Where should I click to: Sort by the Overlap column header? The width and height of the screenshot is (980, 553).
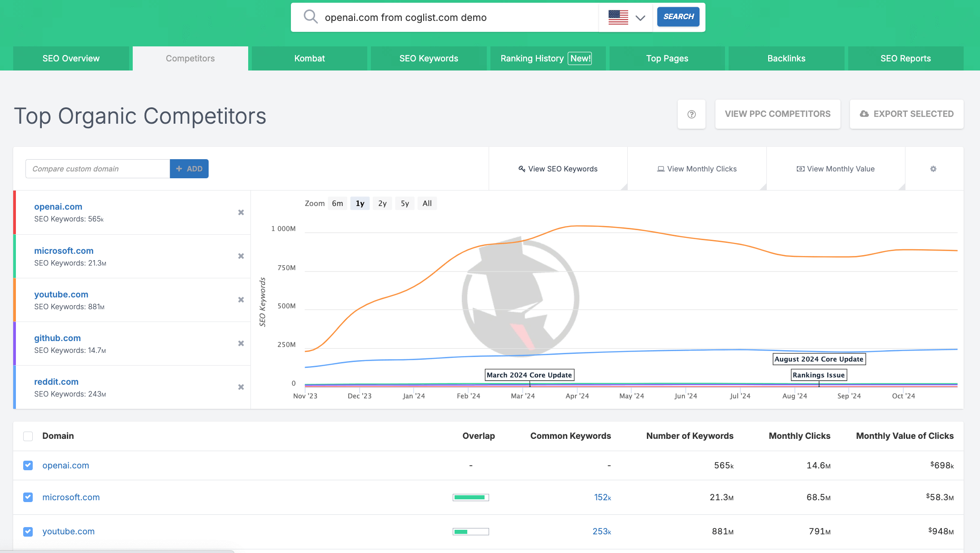point(478,436)
